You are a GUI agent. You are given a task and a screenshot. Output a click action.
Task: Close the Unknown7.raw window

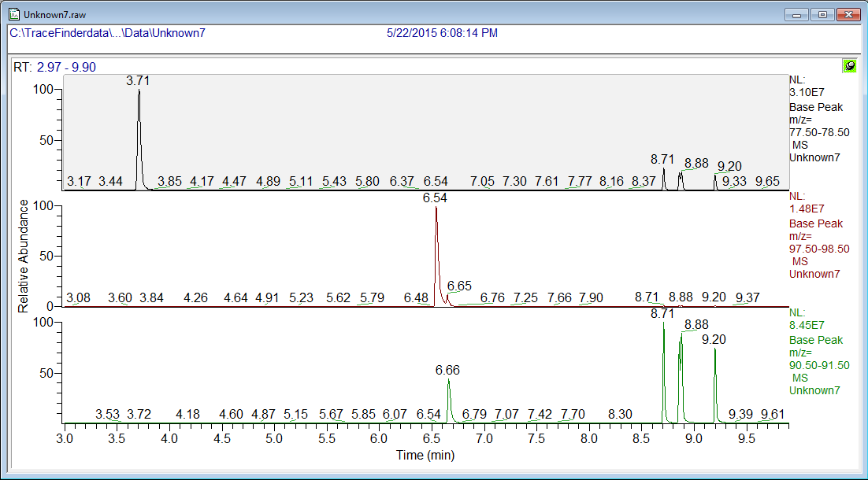[x=848, y=14]
